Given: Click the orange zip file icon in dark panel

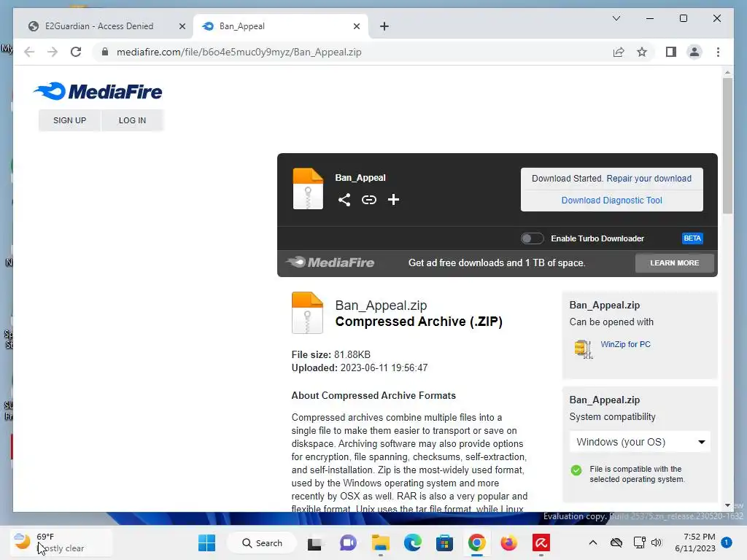Looking at the screenshot, I should (x=308, y=189).
